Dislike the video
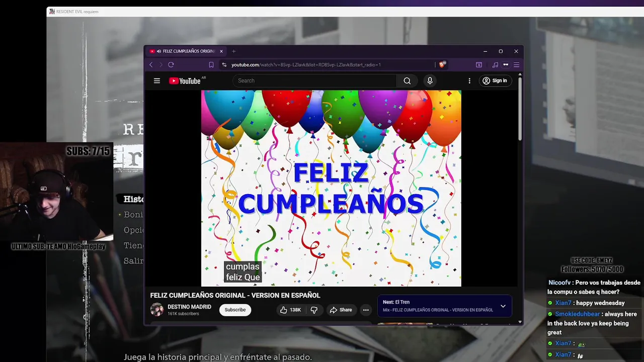644x362 pixels. (x=314, y=310)
